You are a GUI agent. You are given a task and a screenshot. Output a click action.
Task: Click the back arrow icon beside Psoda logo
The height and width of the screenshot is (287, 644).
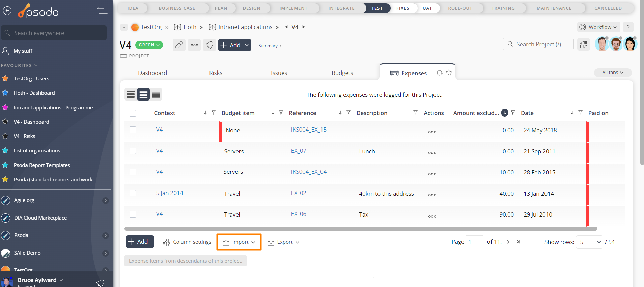(x=7, y=11)
